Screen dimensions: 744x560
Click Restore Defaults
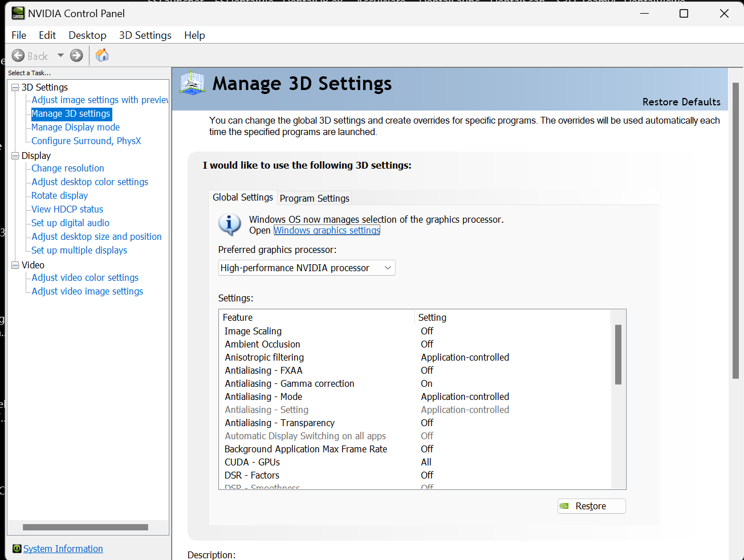pos(681,102)
